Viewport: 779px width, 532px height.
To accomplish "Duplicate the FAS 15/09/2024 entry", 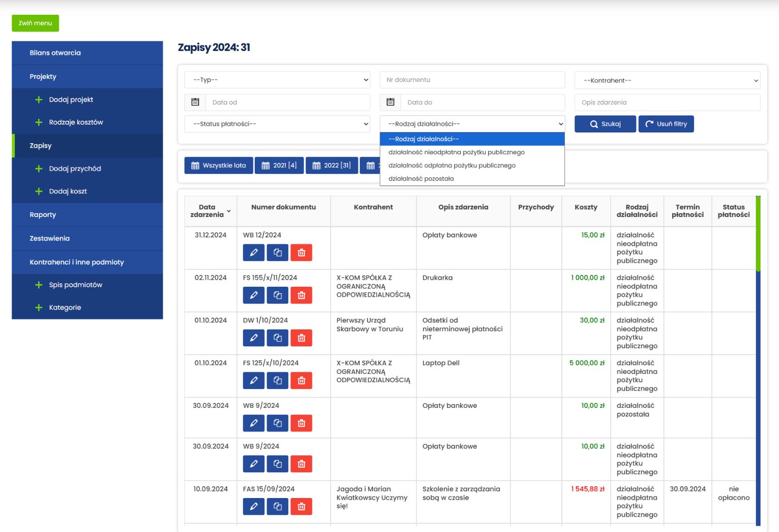I will 278,506.
